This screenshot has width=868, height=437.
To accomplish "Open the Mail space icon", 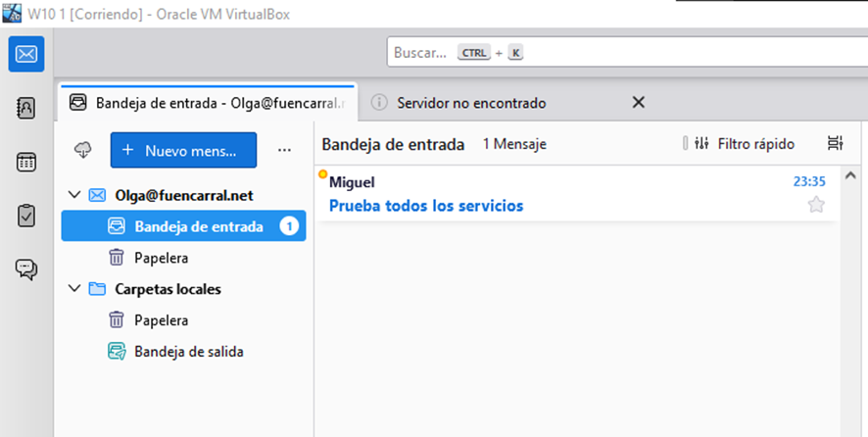I will tap(26, 53).
